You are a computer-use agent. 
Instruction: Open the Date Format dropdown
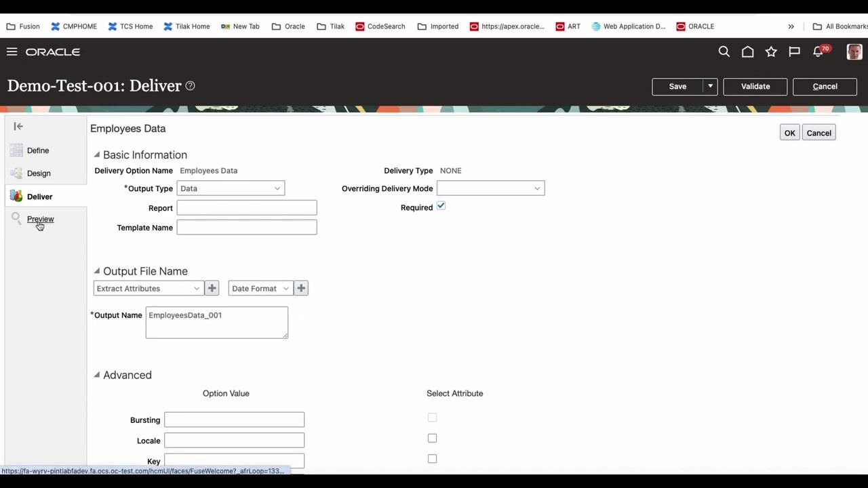click(x=261, y=288)
